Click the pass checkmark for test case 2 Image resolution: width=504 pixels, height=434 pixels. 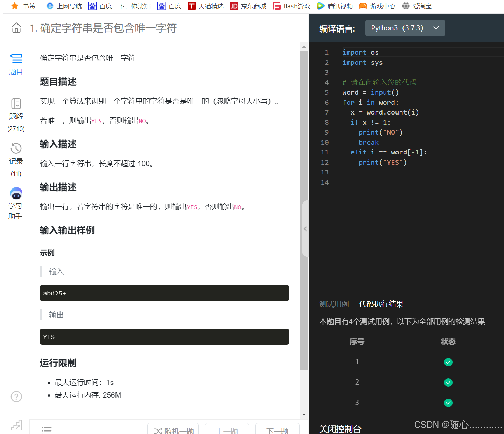coord(448,383)
